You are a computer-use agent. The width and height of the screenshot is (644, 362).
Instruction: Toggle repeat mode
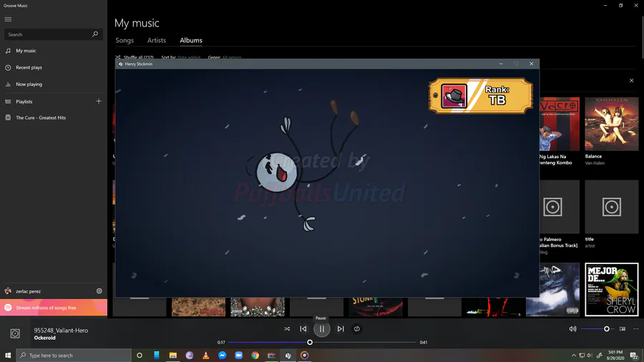pos(357,329)
